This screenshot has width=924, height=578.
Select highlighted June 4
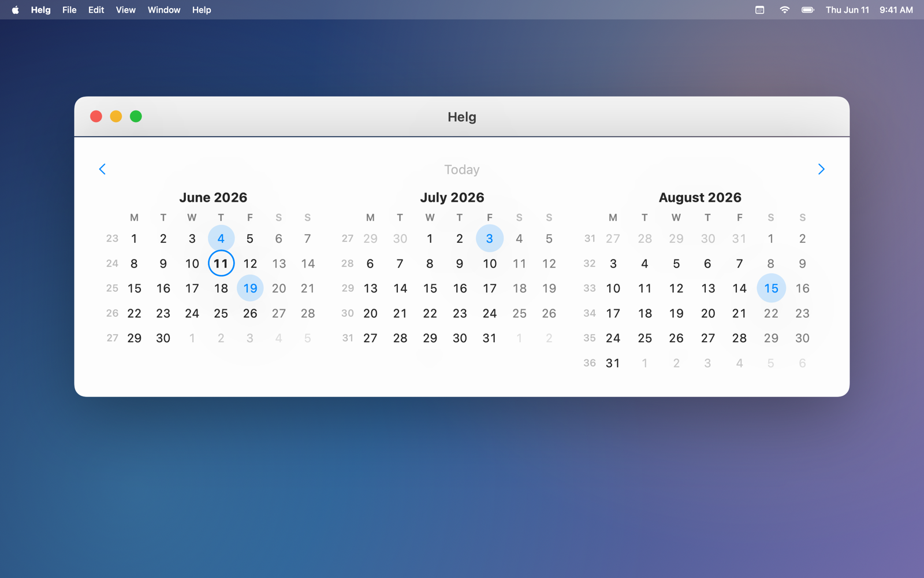(x=221, y=239)
